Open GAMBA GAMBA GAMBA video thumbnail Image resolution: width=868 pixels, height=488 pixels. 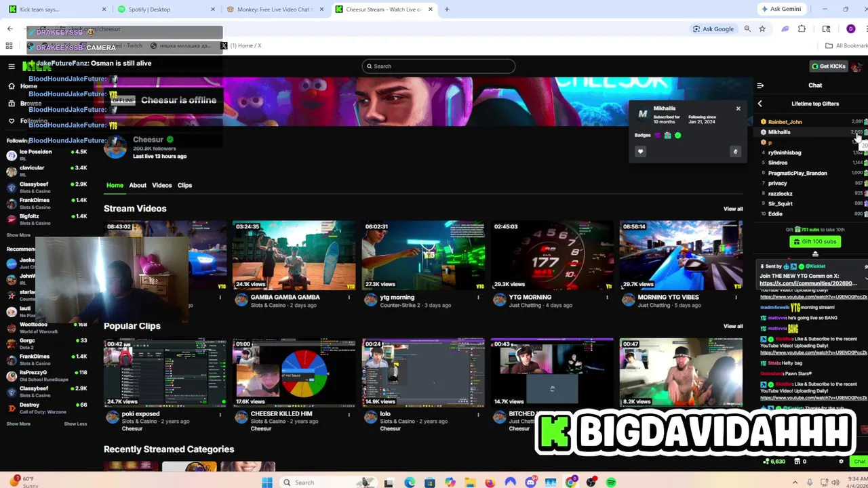[294, 256]
